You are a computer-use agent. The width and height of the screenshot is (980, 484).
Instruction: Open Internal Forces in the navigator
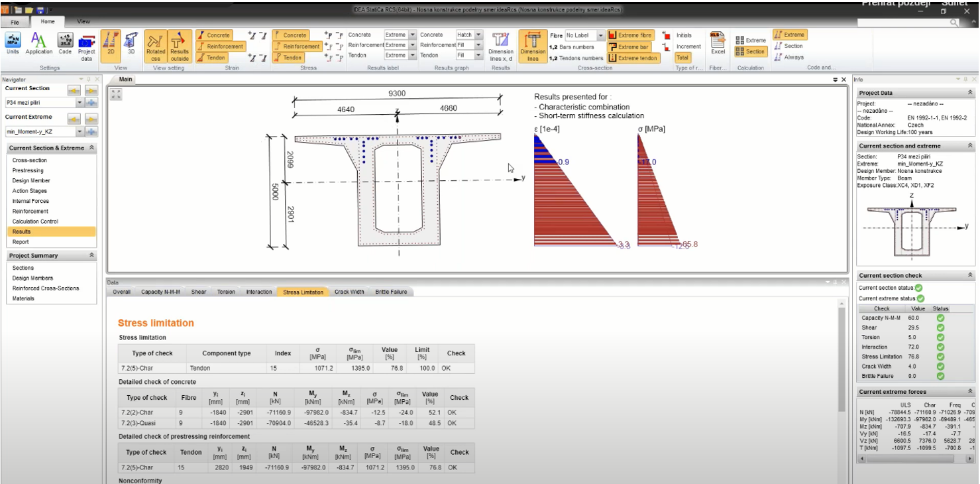(x=30, y=201)
